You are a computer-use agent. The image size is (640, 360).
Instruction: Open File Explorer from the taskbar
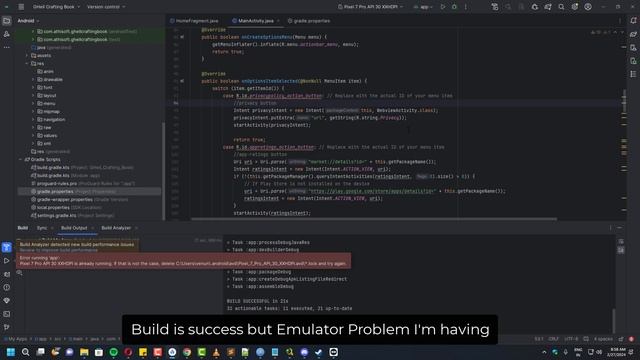84,352
